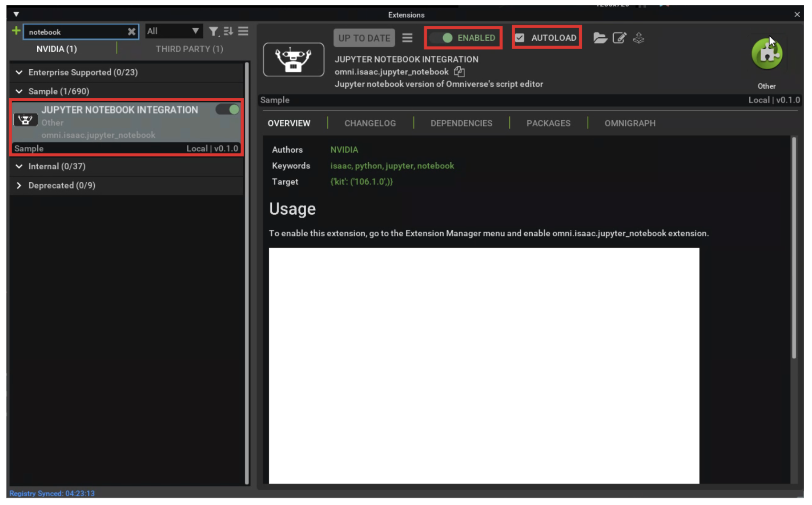
Task: Click the green Other category puzzle icon
Action: [766, 54]
